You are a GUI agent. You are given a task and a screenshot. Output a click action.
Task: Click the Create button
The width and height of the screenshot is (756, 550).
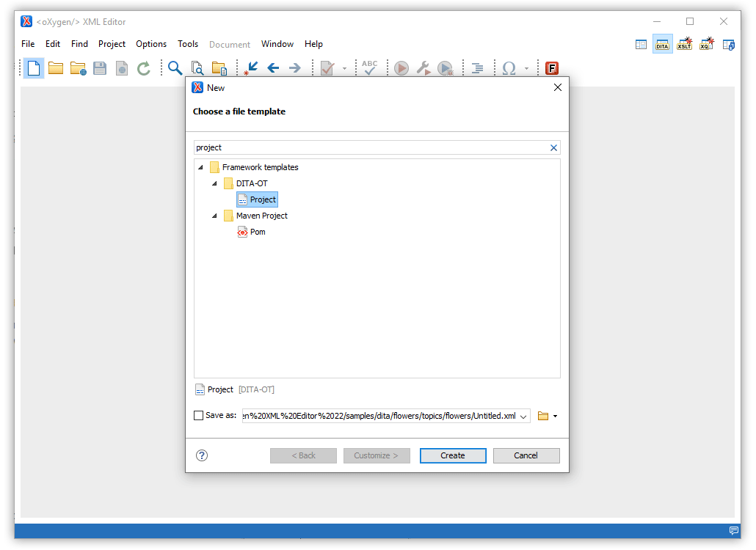point(453,455)
